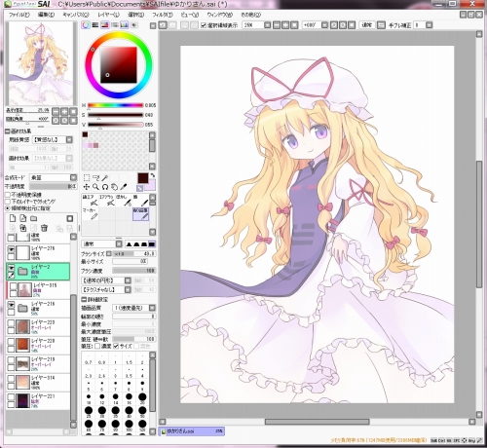Select the move tool
Screen dimensions: 487x448
[x=87, y=187]
